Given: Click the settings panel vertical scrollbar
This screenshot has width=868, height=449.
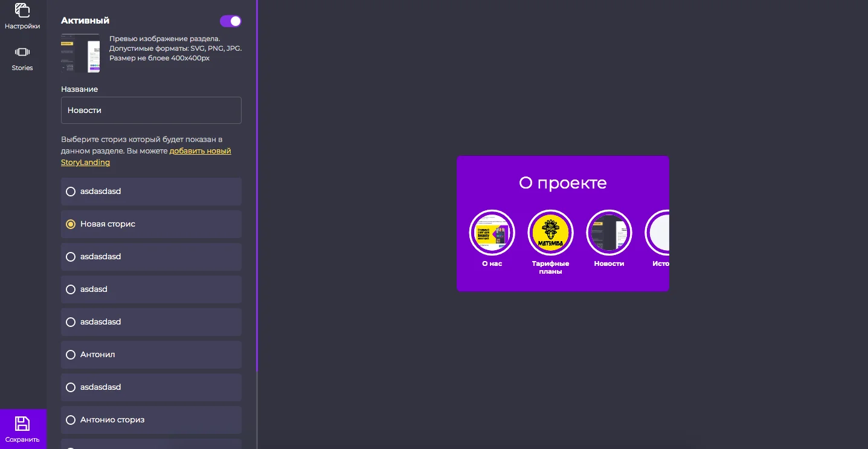Looking at the screenshot, I should [257, 186].
